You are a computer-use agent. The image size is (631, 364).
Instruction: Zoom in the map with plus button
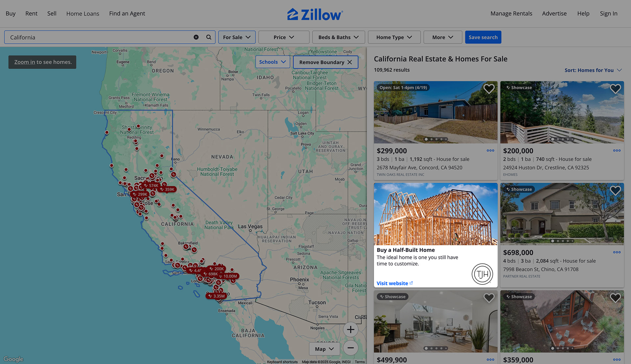tap(350, 329)
